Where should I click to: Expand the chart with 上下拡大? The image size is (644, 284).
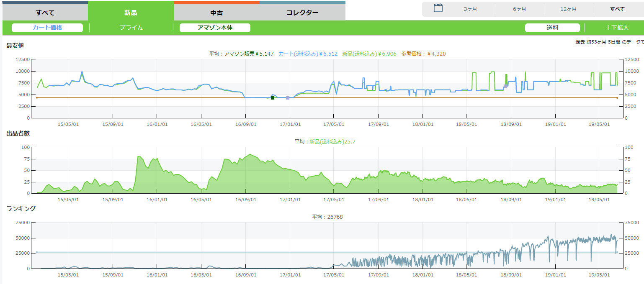click(617, 28)
